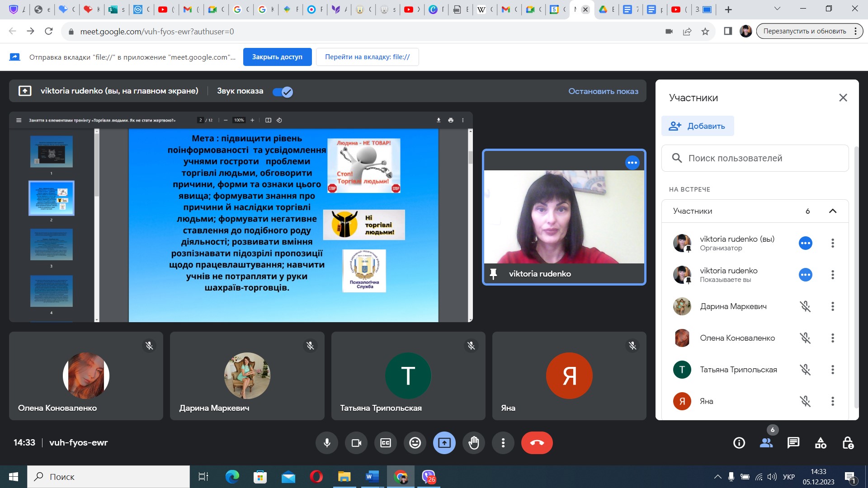Rotate the PDF with rotate icon
The width and height of the screenshot is (868, 488).
point(279,120)
